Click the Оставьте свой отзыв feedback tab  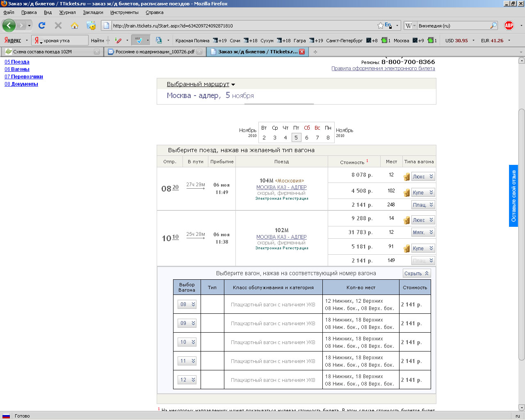tap(514, 196)
